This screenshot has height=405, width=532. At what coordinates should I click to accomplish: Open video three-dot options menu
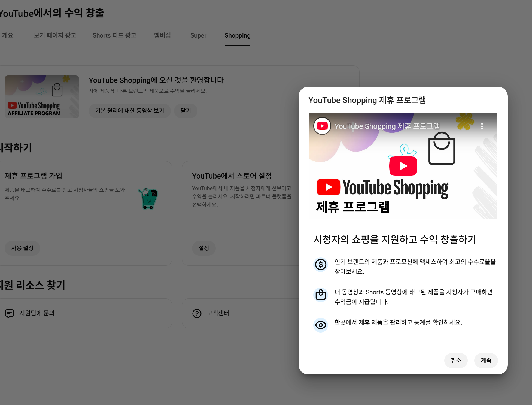pyautogui.click(x=482, y=126)
